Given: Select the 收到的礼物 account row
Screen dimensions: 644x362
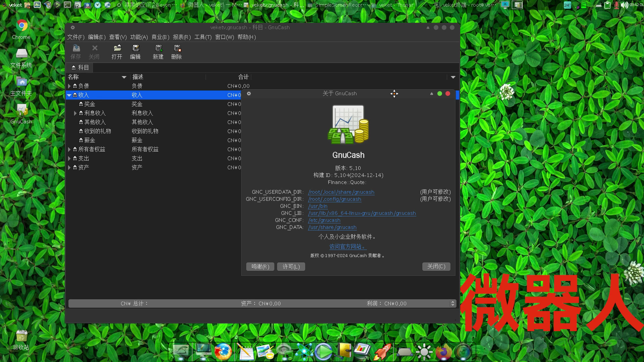Looking at the screenshot, I should 153,131.
